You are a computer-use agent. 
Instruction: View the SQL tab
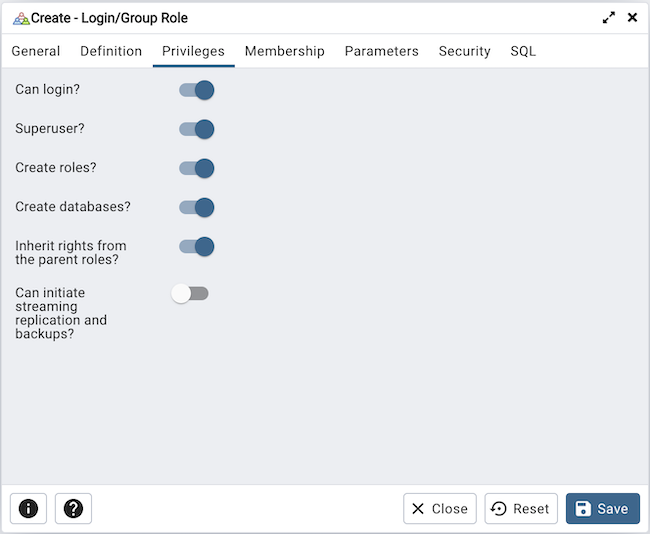[523, 51]
